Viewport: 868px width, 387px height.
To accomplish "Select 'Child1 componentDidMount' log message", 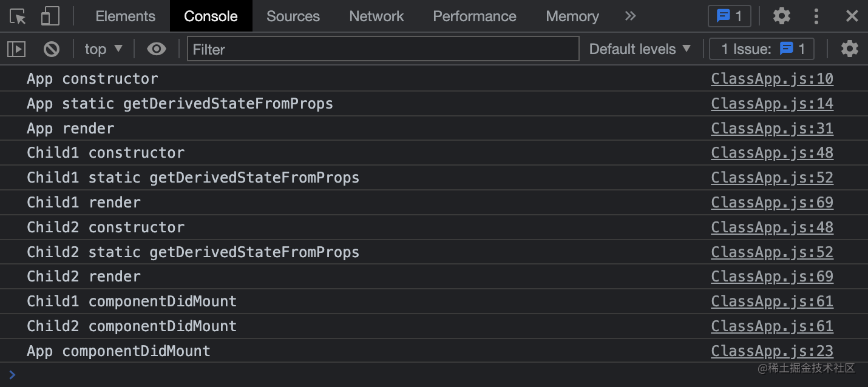I will point(132,301).
